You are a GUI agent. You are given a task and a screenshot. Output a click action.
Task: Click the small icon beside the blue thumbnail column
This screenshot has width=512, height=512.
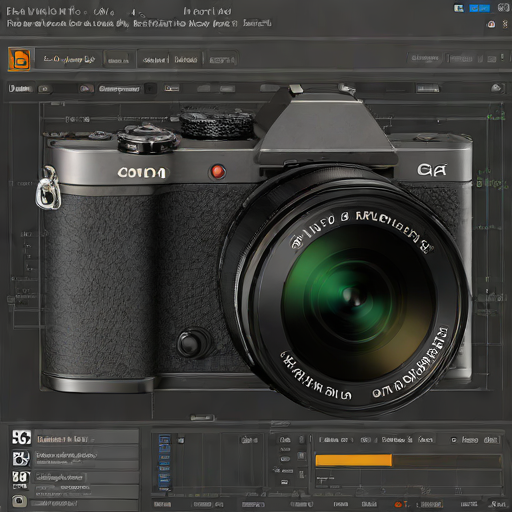pyautogui.click(x=181, y=440)
